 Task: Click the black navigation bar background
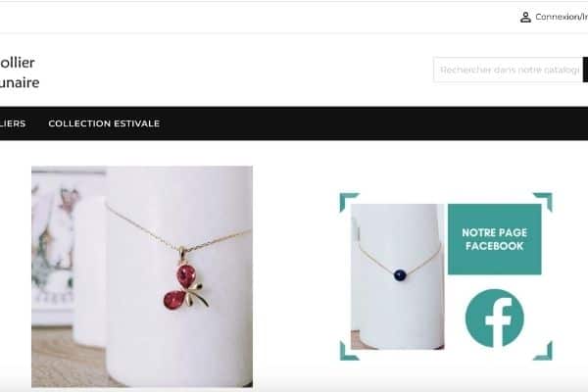tap(337, 123)
